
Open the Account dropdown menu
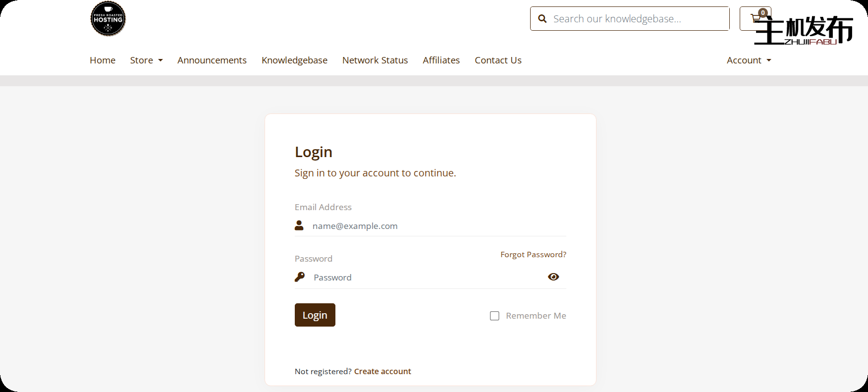[749, 60]
